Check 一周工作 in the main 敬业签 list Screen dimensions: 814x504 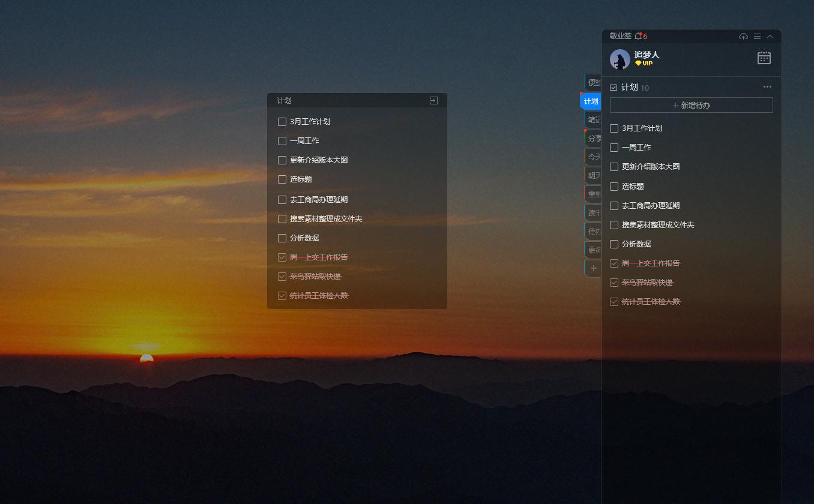click(614, 148)
